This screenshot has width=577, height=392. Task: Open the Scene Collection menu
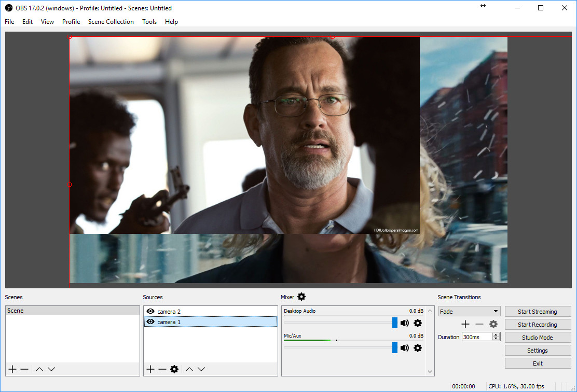[x=111, y=22]
